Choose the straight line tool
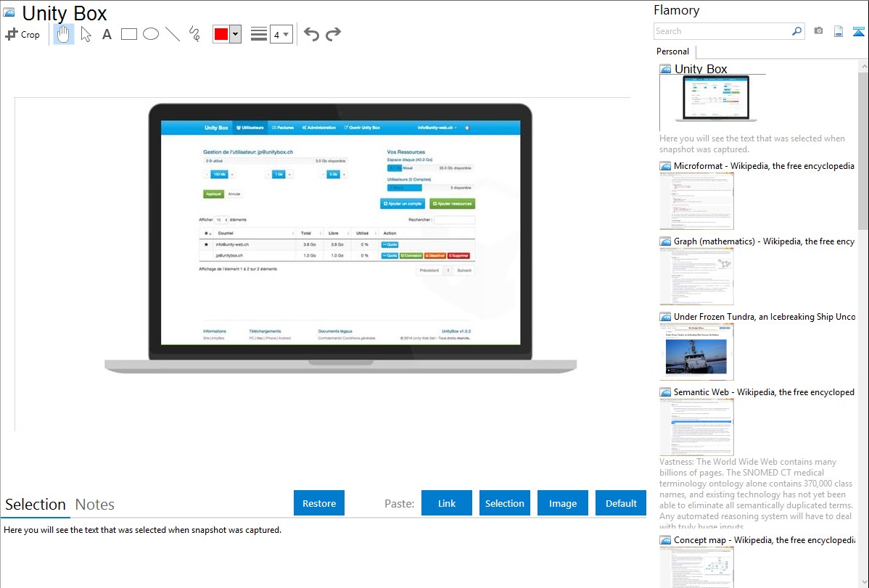 tap(173, 34)
